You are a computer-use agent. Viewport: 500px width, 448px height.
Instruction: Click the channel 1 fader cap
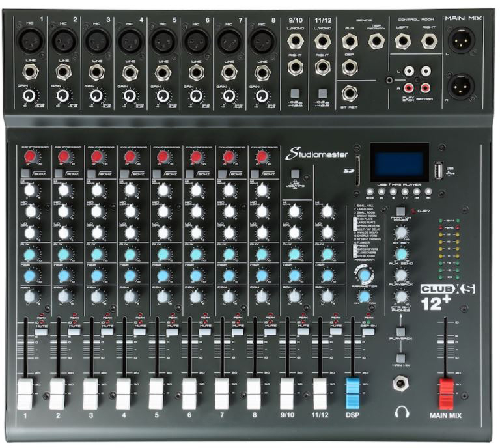(25, 393)
